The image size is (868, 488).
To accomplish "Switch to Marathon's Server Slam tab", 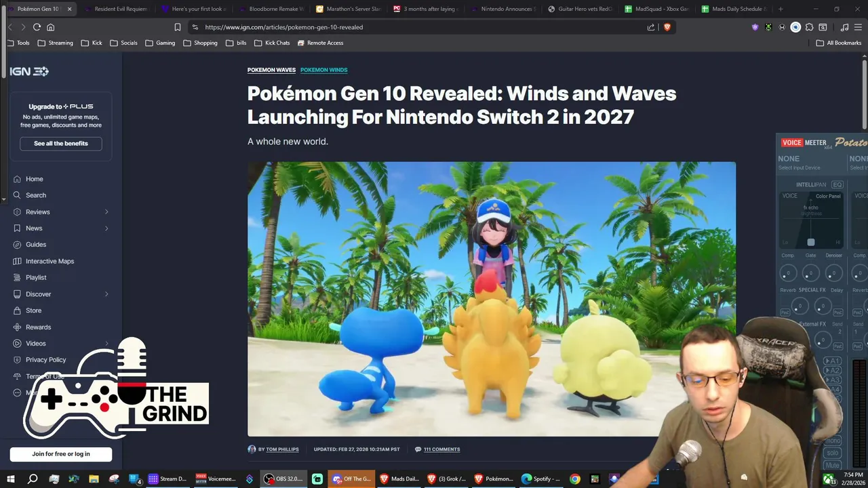I will click(x=349, y=9).
